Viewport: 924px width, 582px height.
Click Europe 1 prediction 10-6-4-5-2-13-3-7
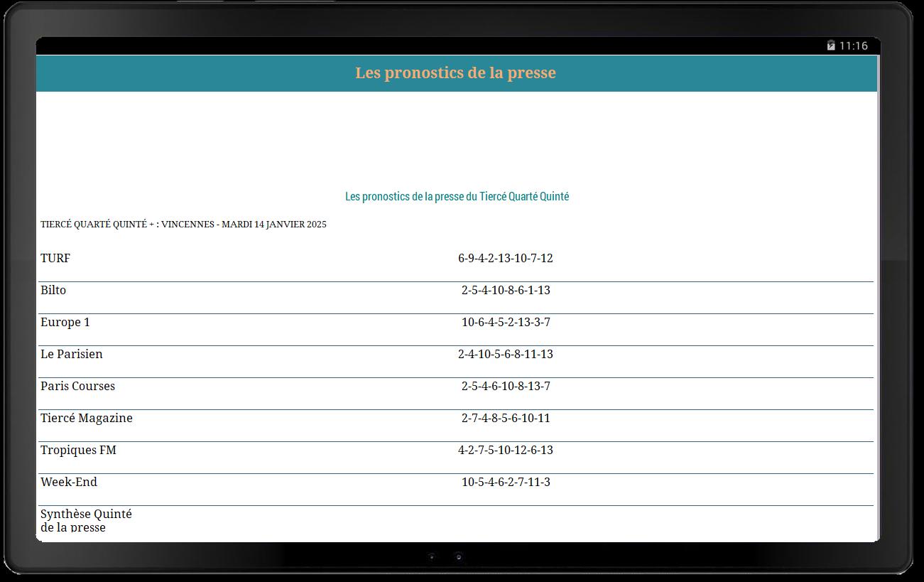click(506, 322)
